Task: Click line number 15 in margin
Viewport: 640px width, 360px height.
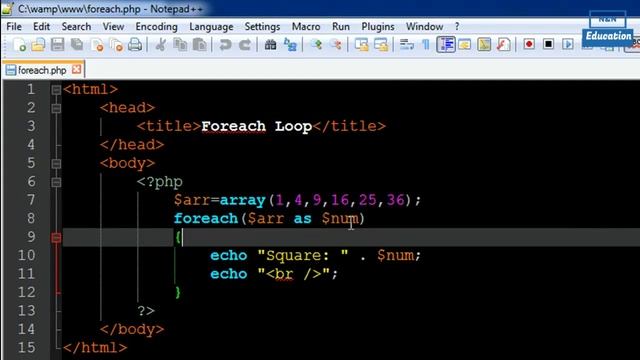Action: point(27,348)
